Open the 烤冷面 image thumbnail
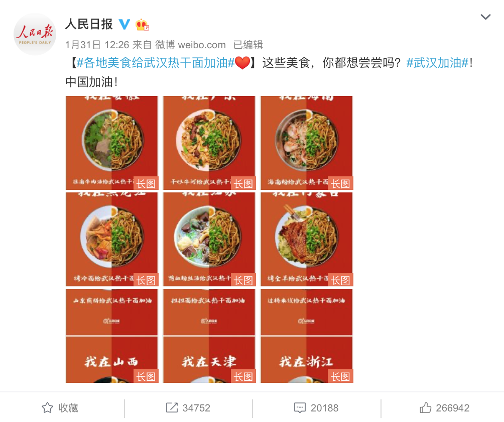The width and height of the screenshot is (504, 422). pyautogui.click(x=112, y=239)
